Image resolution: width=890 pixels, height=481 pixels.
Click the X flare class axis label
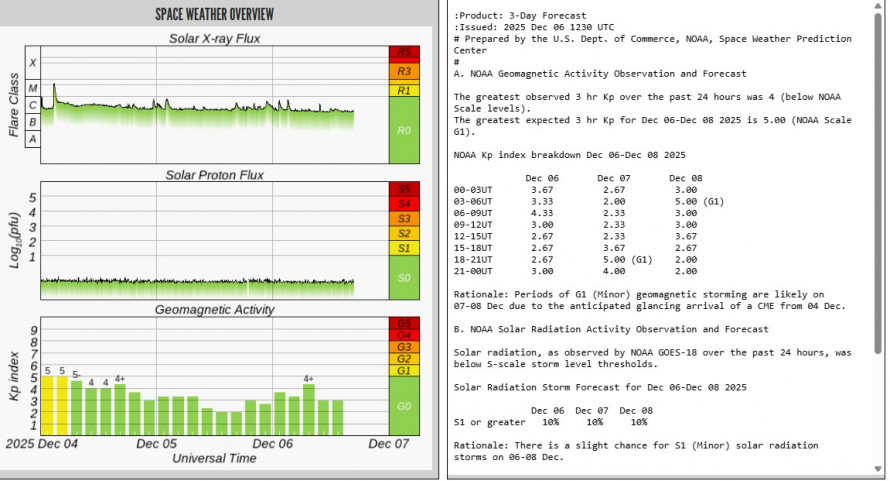click(33, 63)
